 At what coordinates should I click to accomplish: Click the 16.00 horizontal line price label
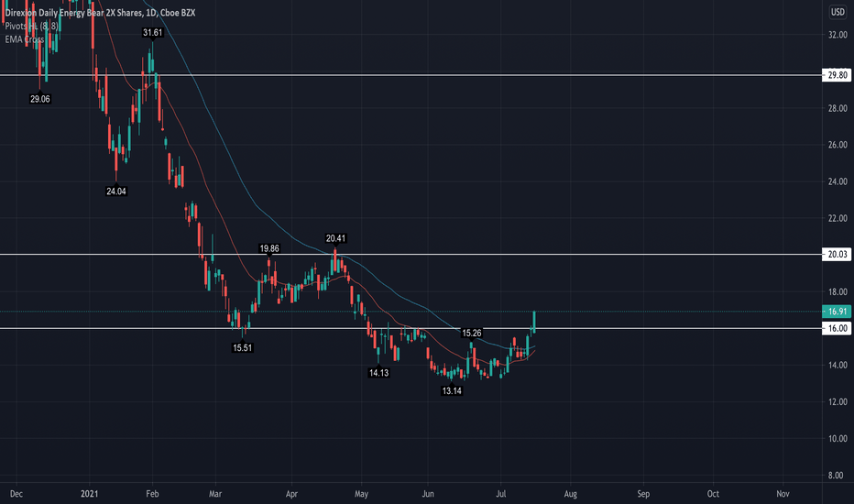[x=837, y=328]
